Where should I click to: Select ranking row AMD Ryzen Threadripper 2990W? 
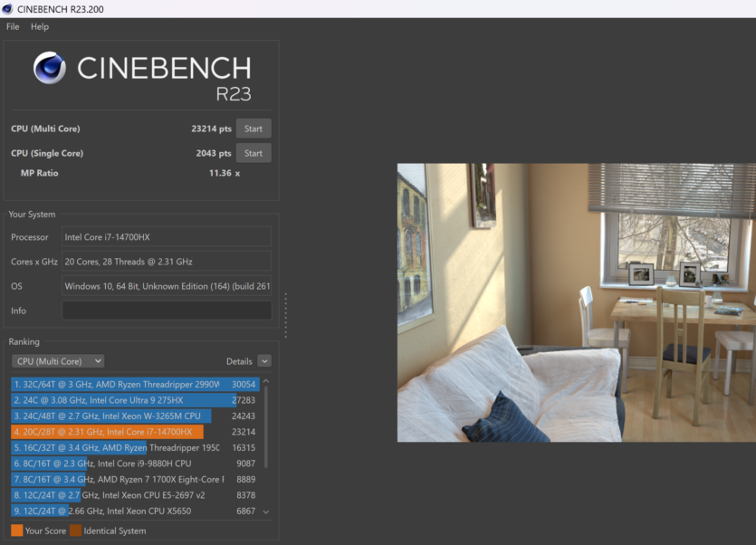coord(135,385)
